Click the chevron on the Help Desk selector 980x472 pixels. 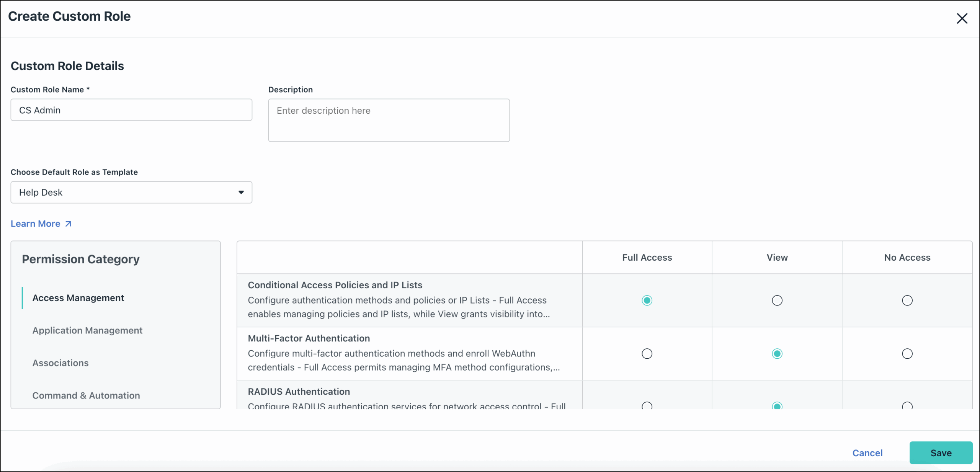tap(241, 193)
